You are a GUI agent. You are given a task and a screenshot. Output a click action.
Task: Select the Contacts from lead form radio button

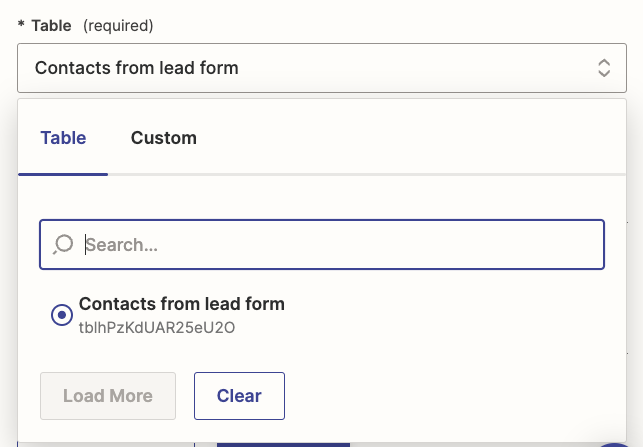click(x=62, y=315)
